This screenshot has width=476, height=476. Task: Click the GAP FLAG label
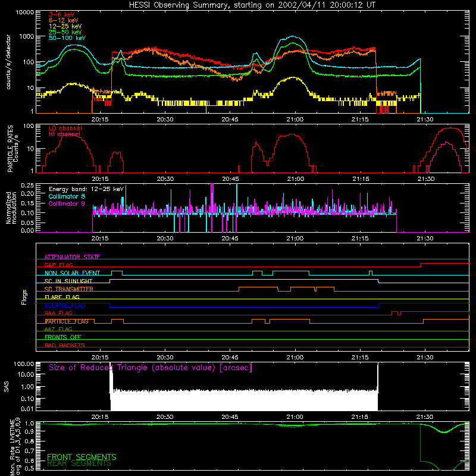click(58, 265)
